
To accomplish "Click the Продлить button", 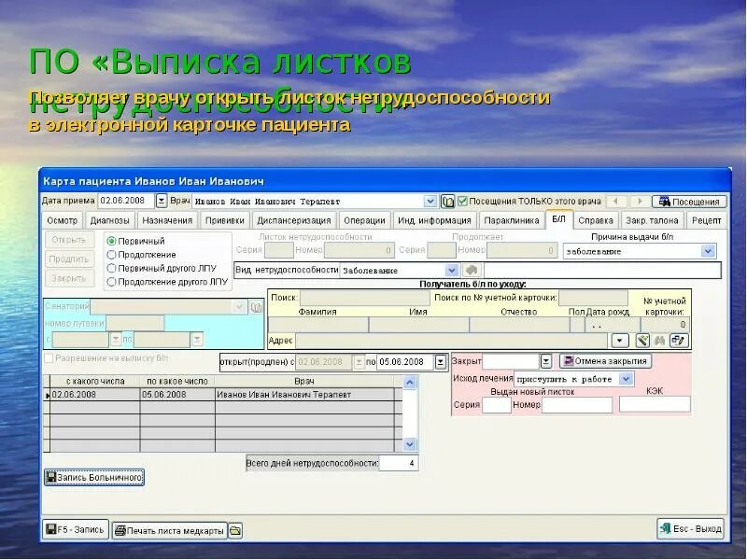I will pos(68,259).
